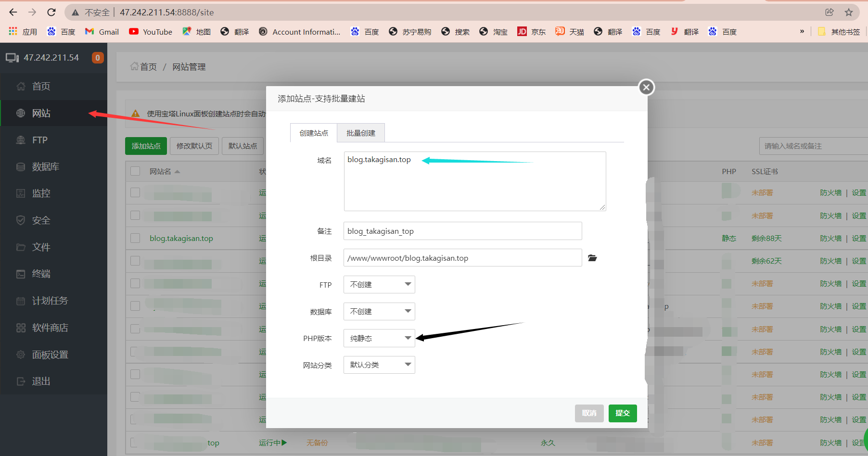Sort by 网站名 column header
The image size is (868, 456).
coord(165,171)
